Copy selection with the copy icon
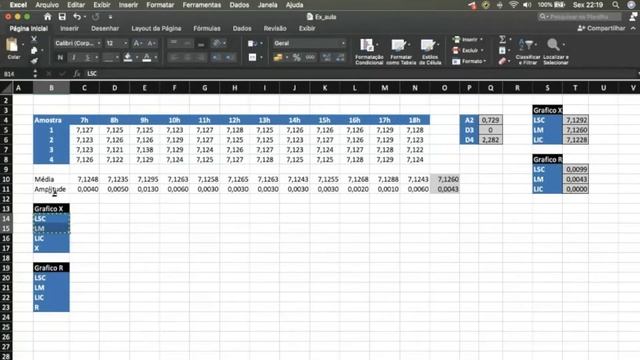Screen dimensions: 640x360 [34, 50]
